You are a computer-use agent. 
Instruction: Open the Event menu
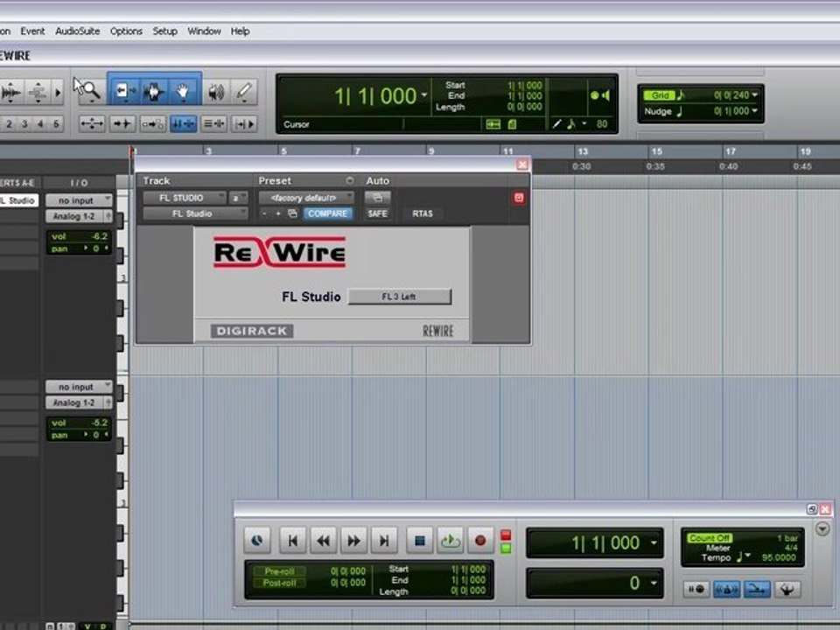(x=32, y=31)
